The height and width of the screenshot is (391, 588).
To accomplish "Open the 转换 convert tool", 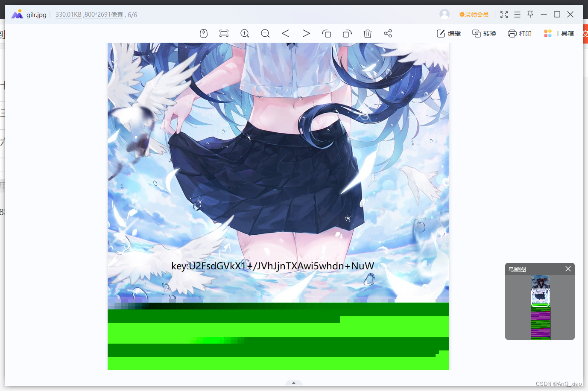I will pyautogui.click(x=484, y=33).
